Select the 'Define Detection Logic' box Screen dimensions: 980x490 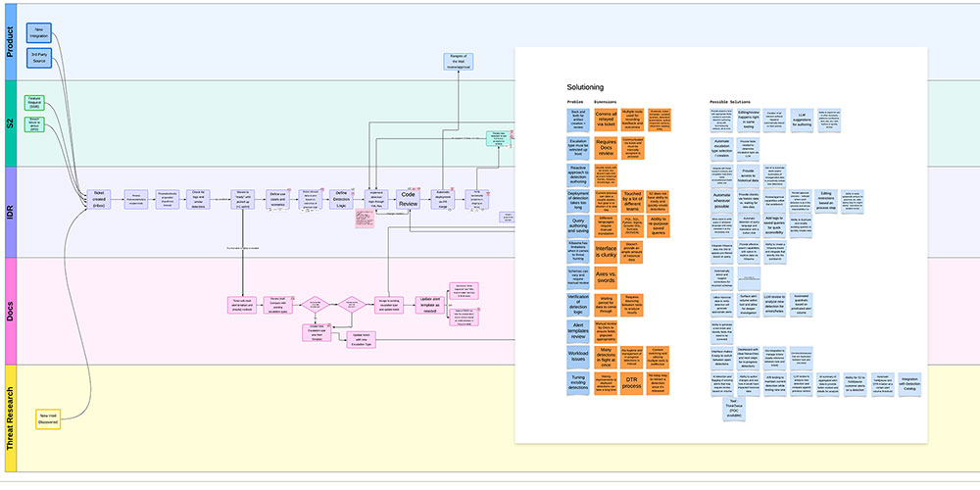tap(341, 199)
